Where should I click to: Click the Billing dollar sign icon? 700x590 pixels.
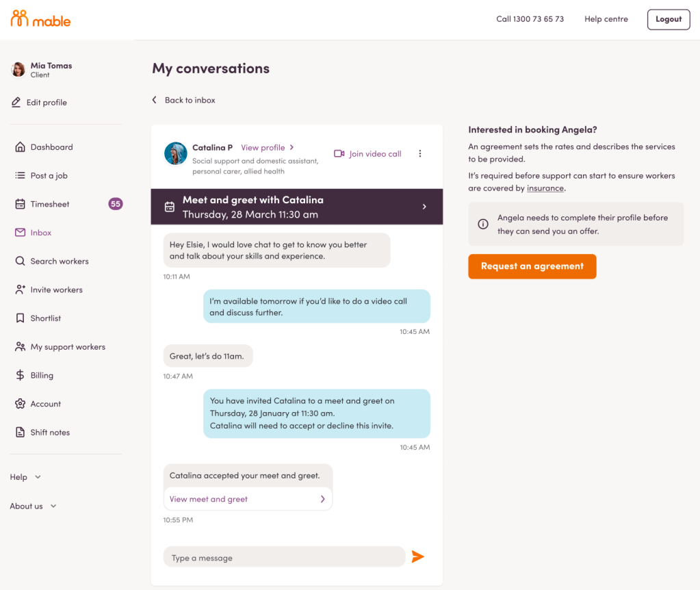tap(20, 375)
